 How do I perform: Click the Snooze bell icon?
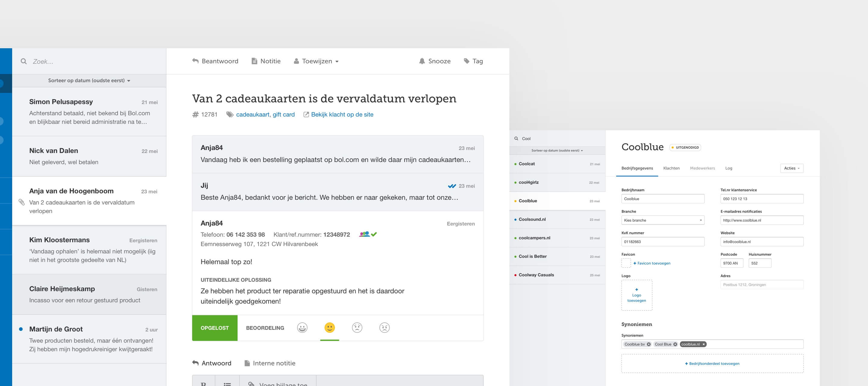(422, 61)
